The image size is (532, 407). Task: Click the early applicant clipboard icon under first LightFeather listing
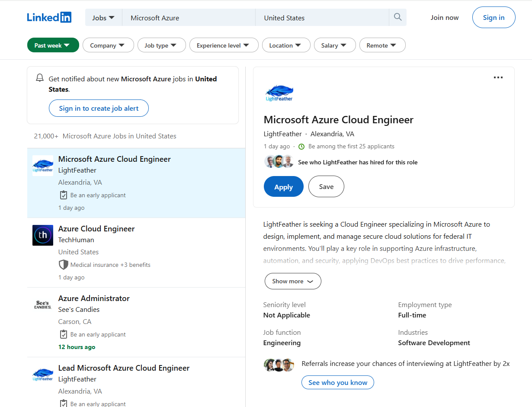[63, 195]
